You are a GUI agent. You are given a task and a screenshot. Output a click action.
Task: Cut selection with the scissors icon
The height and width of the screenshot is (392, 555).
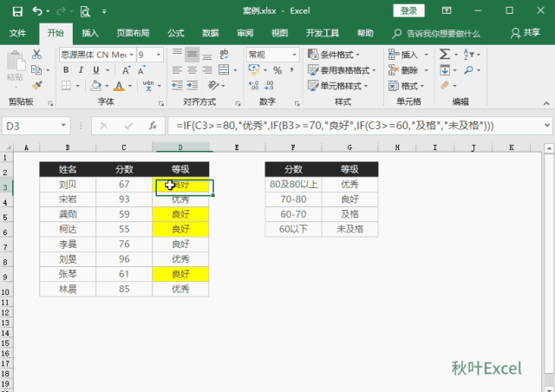click(x=36, y=54)
